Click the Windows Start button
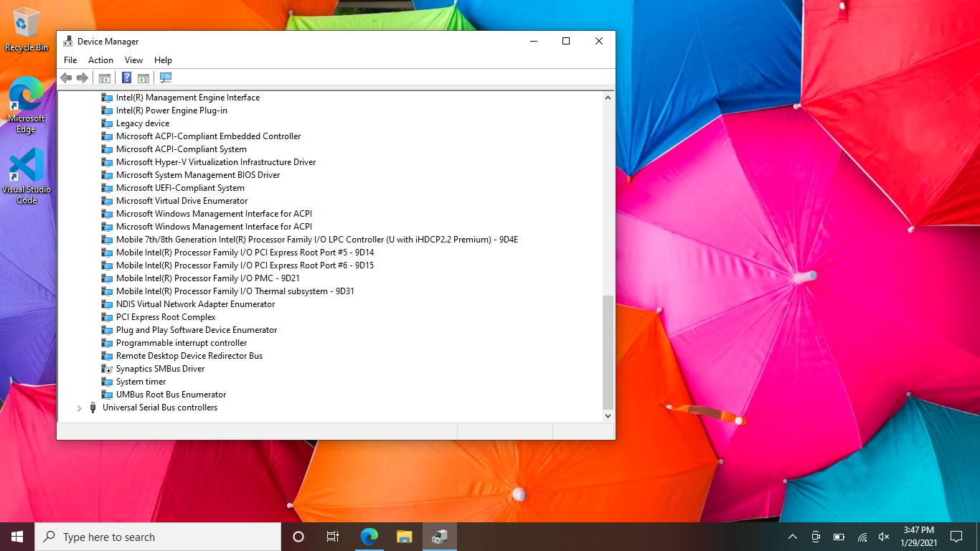 tap(17, 537)
